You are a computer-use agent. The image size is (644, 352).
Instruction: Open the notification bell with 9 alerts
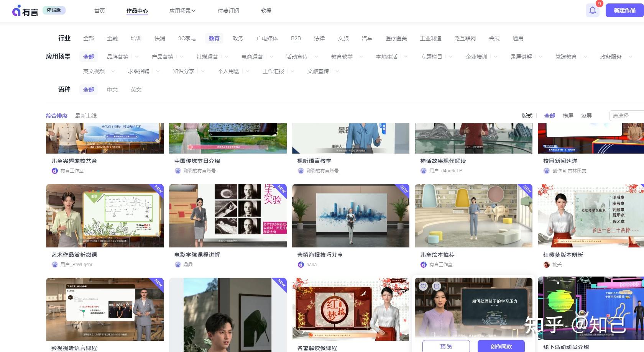(x=592, y=10)
